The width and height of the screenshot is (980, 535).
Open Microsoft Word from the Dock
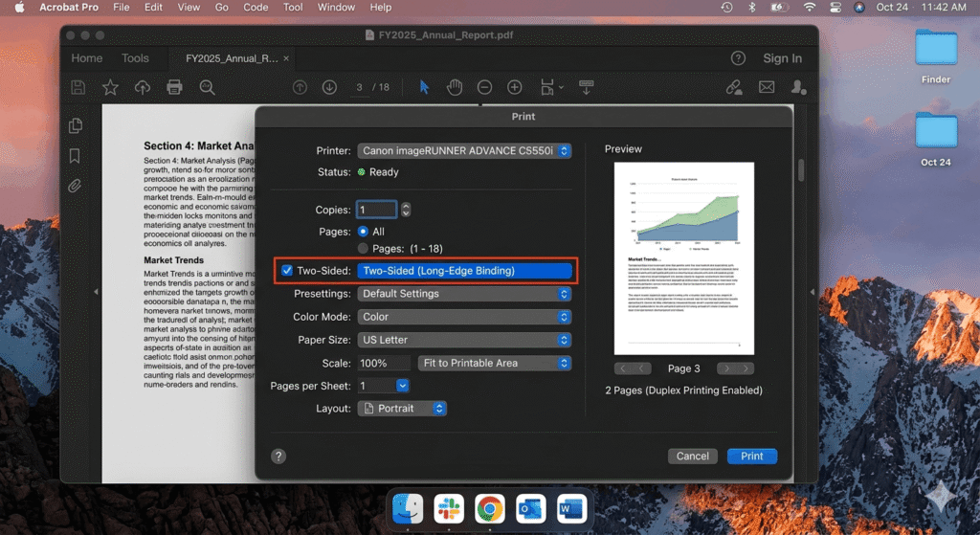[x=571, y=508]
